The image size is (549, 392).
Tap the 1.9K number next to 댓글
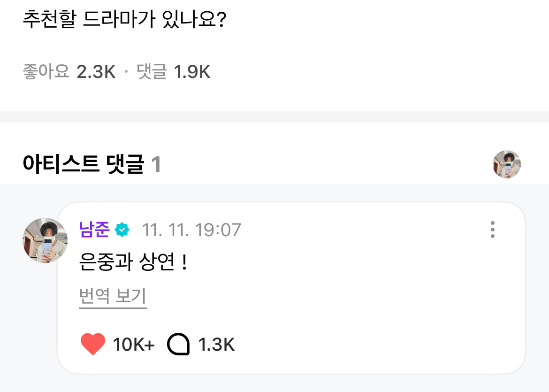[192, 72]
